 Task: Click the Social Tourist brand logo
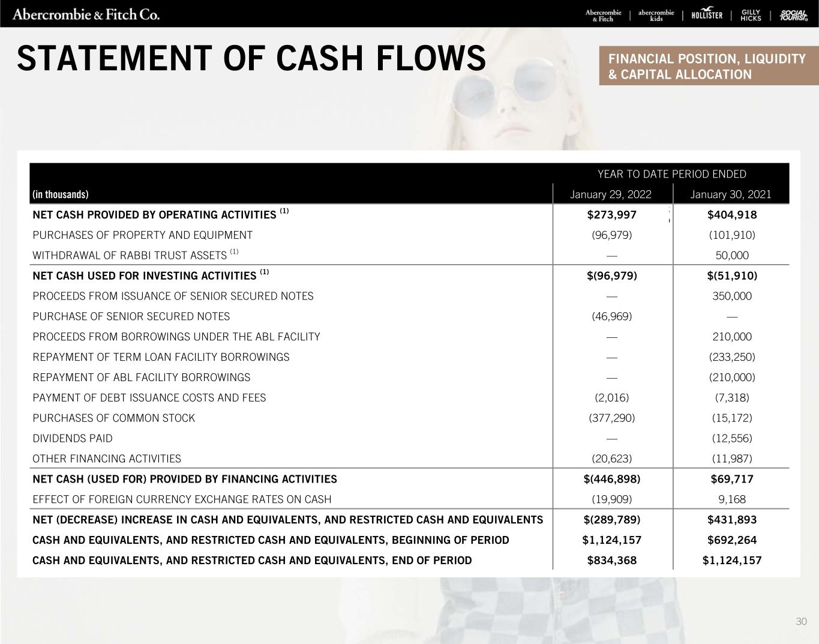tap(793, 16)
